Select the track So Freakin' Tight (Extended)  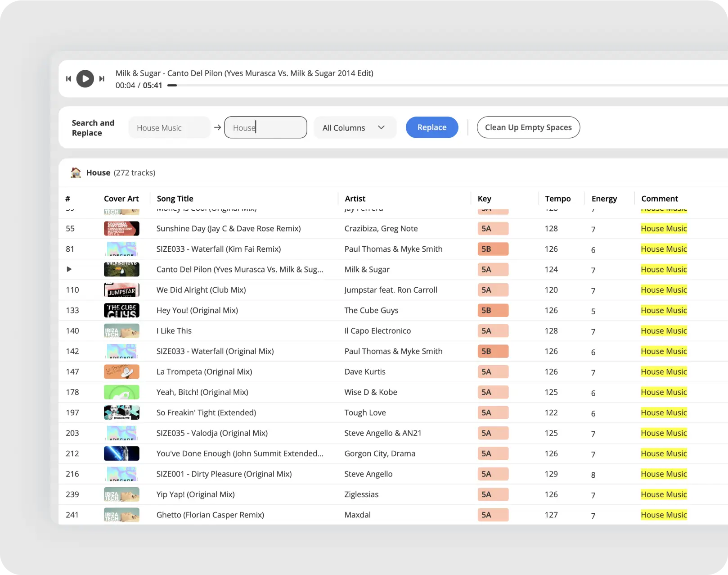[206, 412]
